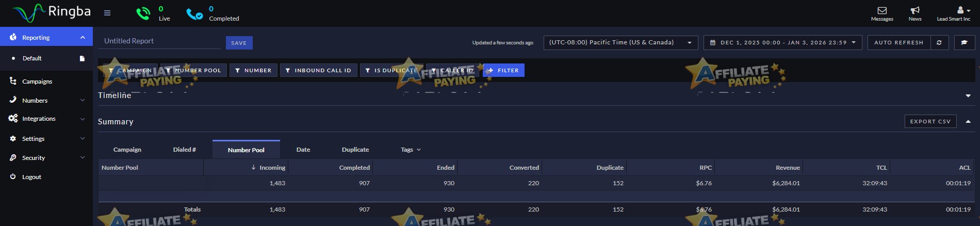Screen dimensions: 980x226
Task: Collapse the Summary section arrow
Action: [968, 121]
